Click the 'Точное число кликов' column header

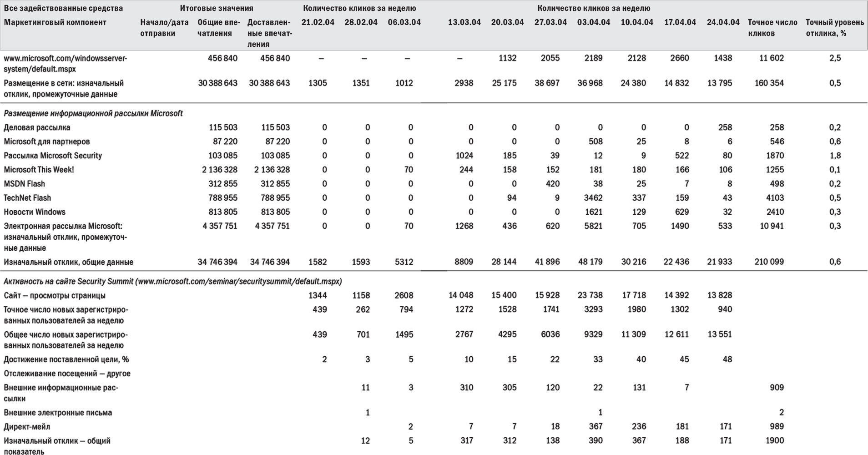tap(772, 28)
